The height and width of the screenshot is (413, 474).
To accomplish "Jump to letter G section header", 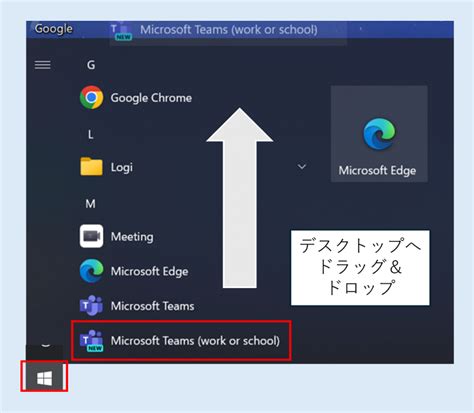I will pos(91,65).
